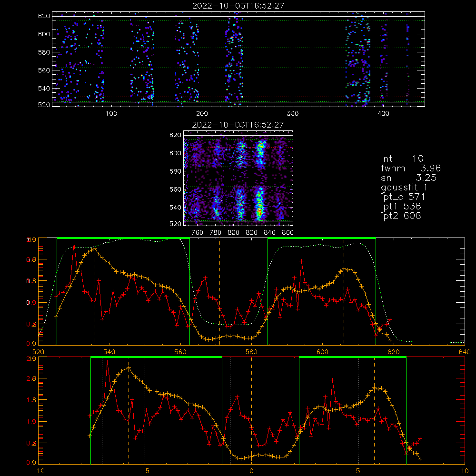Select the 'fwhm 3.96' value
The image size is (476, 476).
411,168
